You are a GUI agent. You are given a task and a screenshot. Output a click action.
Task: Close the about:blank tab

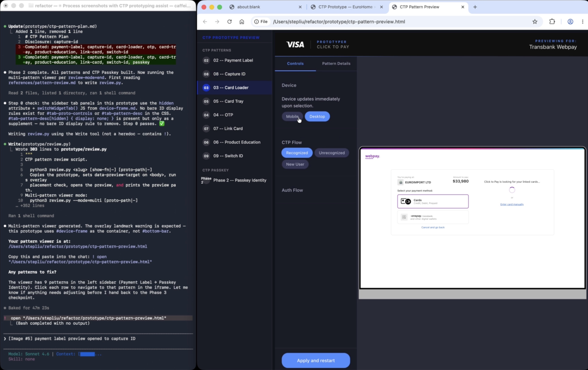300,7
